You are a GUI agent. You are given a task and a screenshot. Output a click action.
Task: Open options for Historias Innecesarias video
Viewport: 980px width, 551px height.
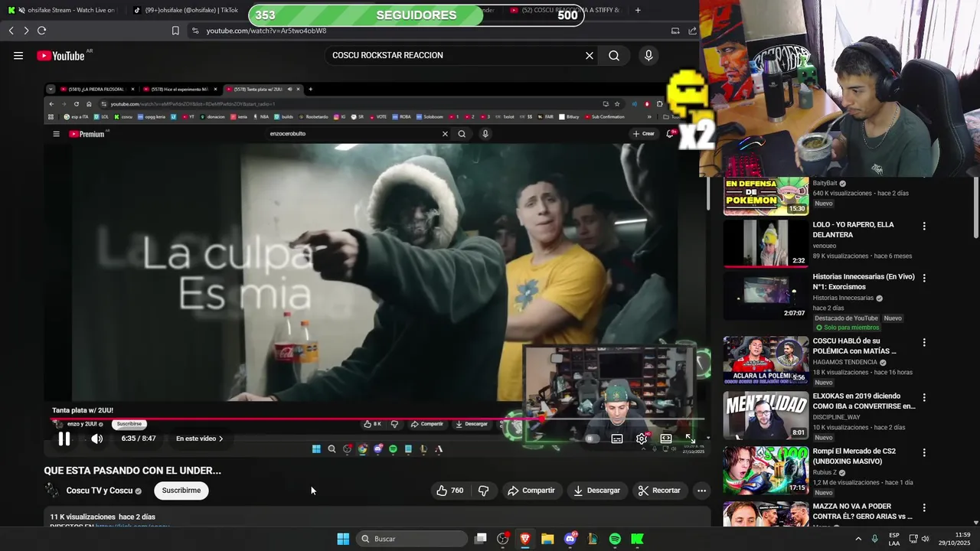[x=924, y=279]
